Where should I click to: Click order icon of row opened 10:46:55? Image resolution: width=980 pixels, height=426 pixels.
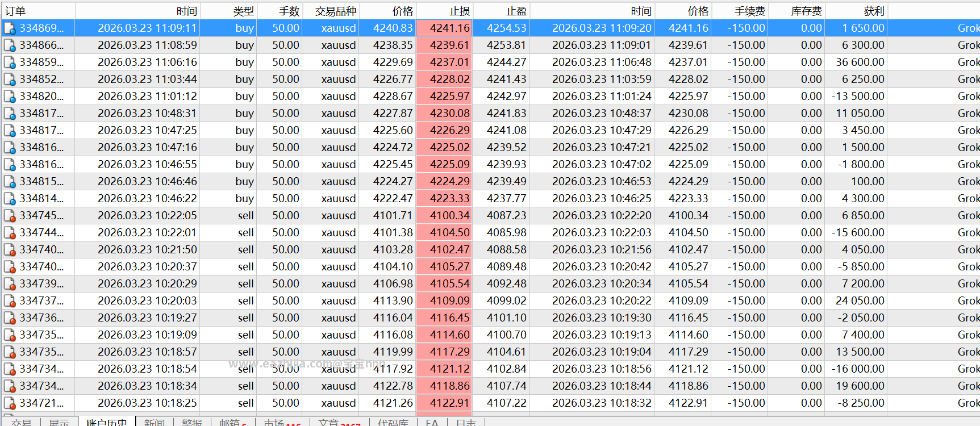(10, 165)
